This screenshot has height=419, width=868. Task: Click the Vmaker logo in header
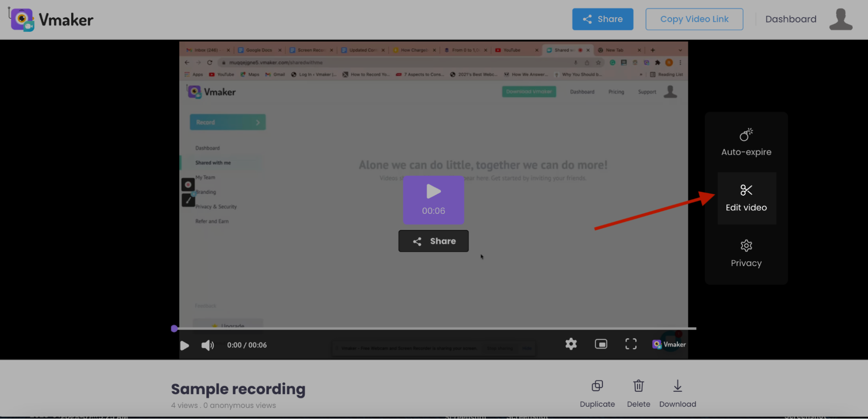[51, 20]
